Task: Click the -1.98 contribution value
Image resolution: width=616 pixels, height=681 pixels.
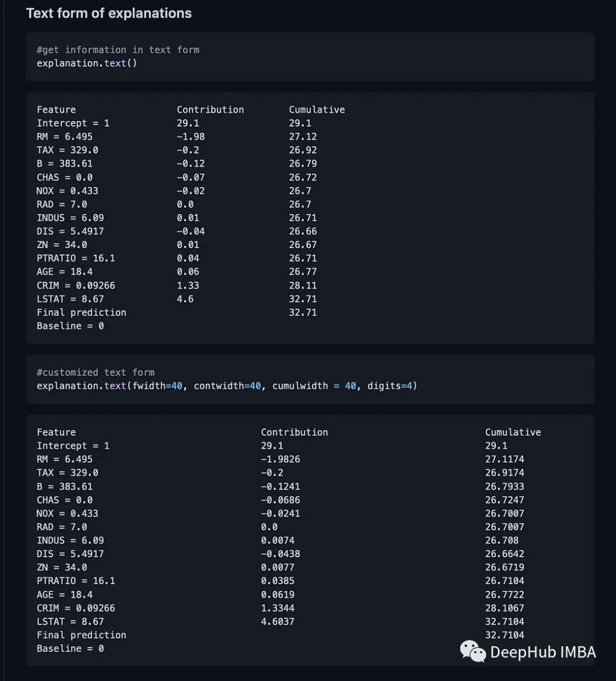Action: 191,136
